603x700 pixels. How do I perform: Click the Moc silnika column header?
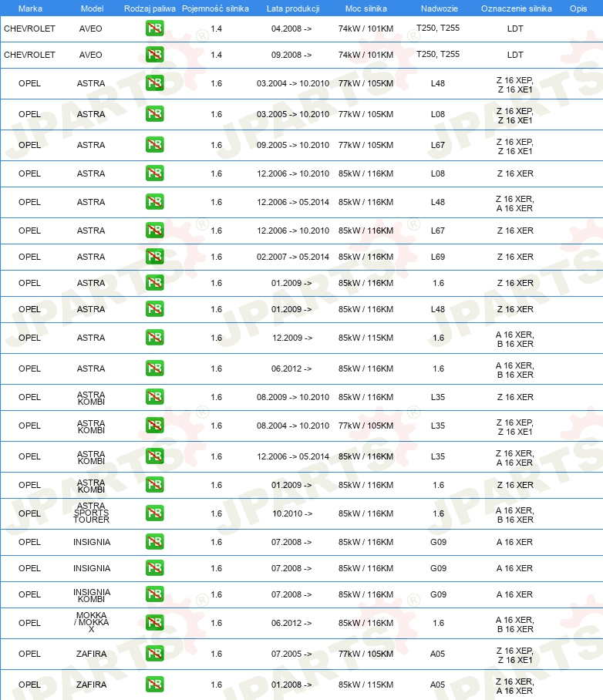(x=366, y=8)
